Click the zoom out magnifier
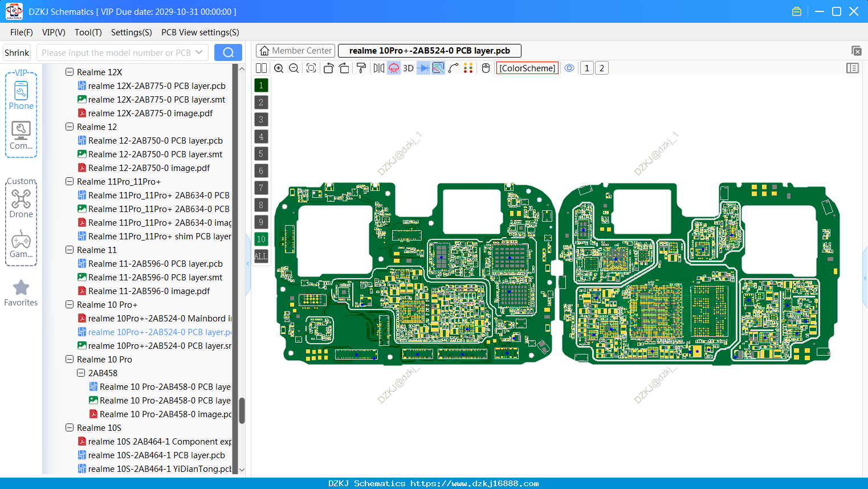 coord(294,68)
